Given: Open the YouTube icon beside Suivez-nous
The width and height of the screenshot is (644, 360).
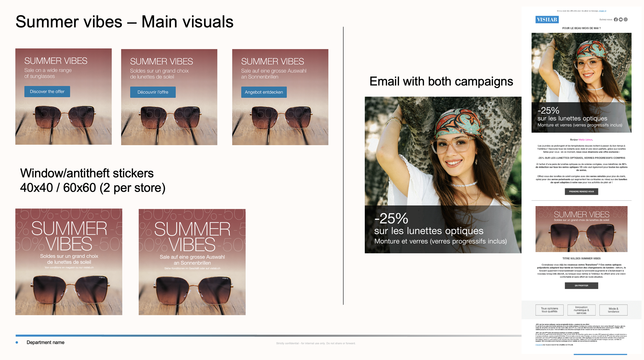Looking at the screenshot, I should click(621, 20).
